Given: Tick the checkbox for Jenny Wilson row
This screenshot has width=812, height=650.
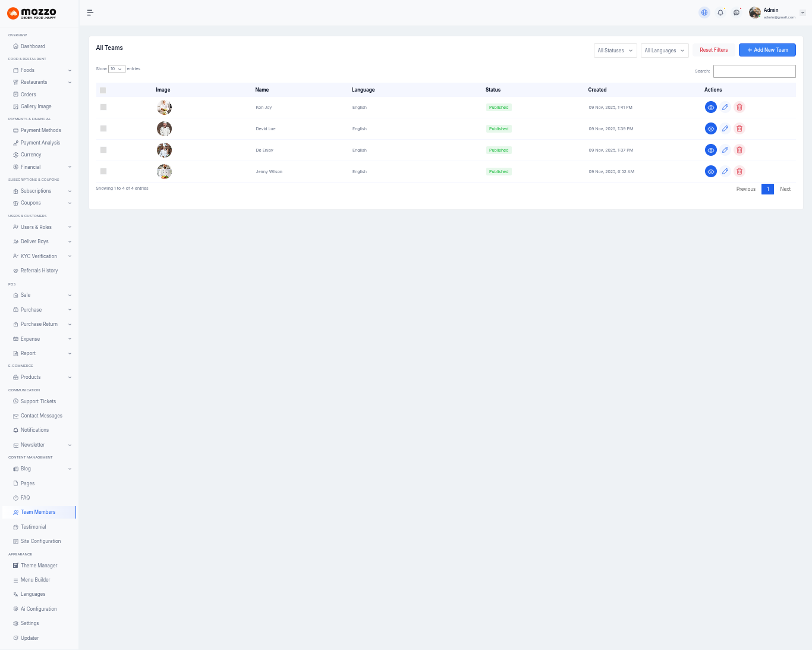Looking at the screenshot, I should pos(103,171).
